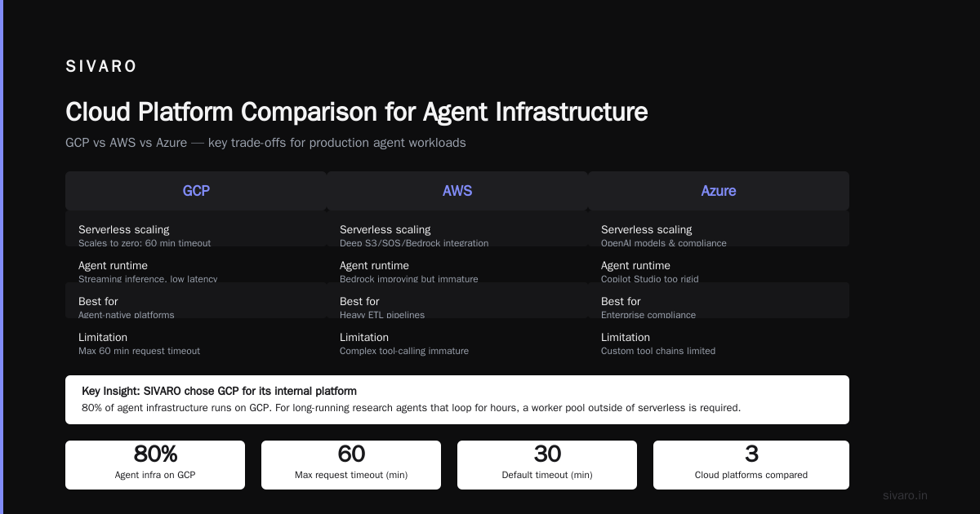980x514 pixels.
Task: Click Agent runtime label in GCP column
Action: (113, 265)
